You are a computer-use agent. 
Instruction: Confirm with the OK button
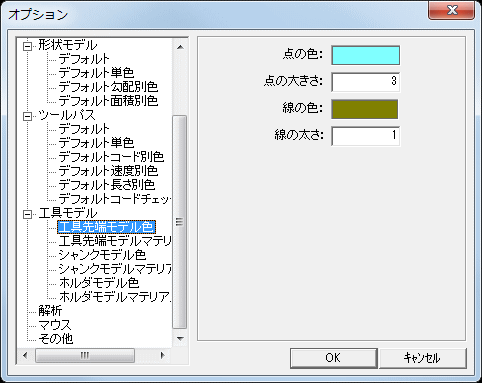pos(334,358)
